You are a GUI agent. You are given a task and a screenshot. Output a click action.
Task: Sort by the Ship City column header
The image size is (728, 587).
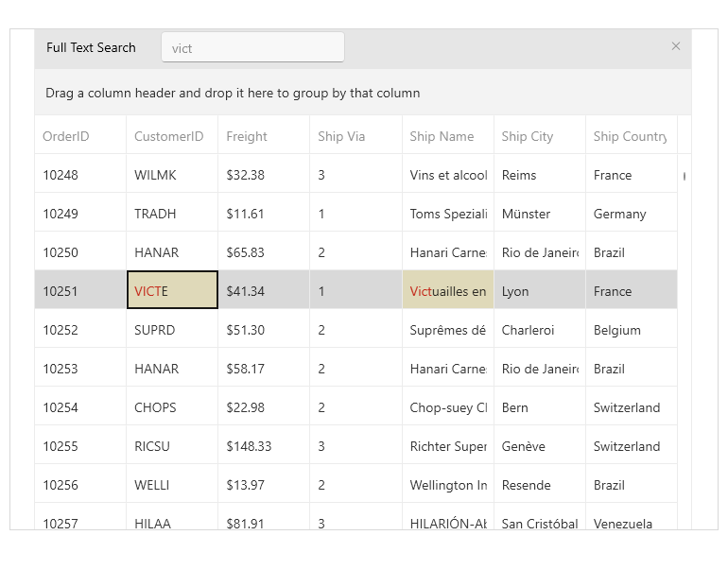540,136
